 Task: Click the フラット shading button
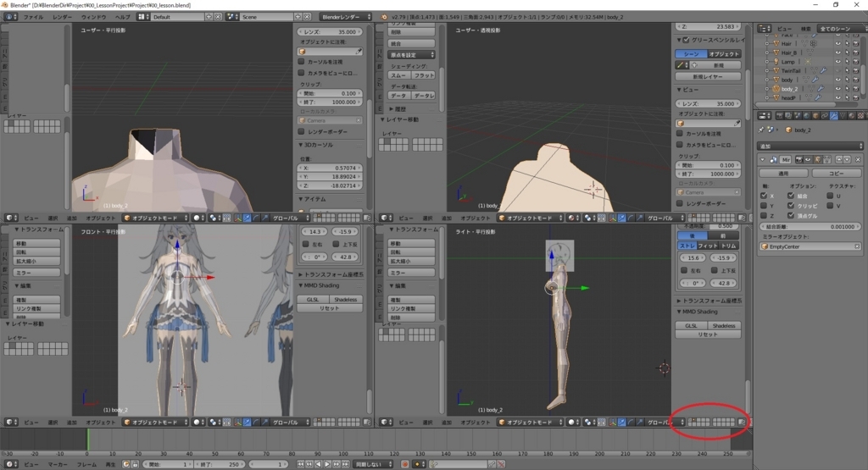(424, 75)
